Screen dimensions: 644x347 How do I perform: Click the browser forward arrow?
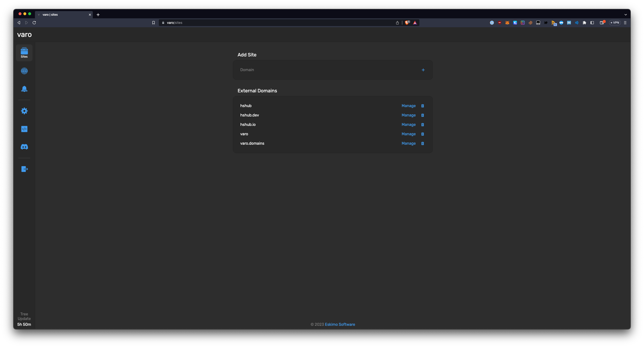pyautogui.click(x=26, y=22)
